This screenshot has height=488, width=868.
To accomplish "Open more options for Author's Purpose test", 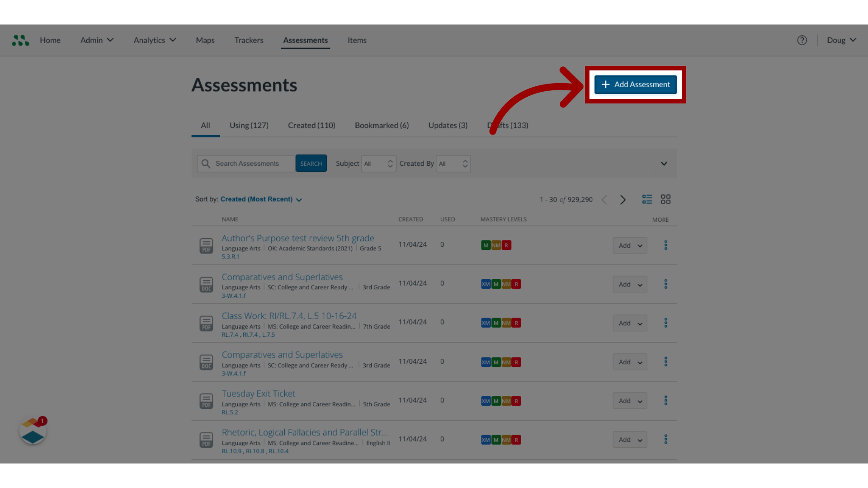I will [x=665, y=245].
